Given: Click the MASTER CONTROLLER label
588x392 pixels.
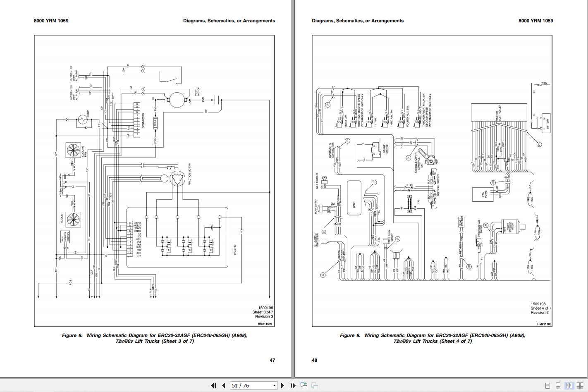Looking at the screenshot, I should pos(499,112).
